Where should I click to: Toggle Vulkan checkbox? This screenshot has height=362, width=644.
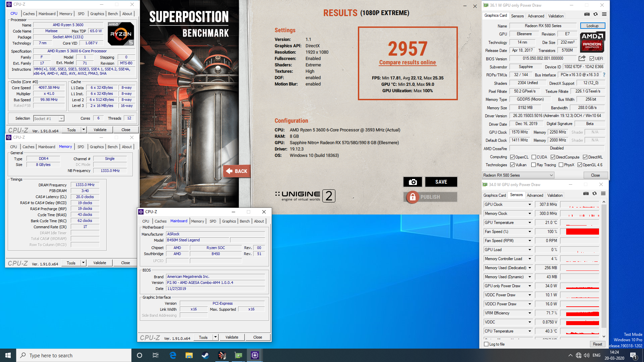pyautogui.click(x=512, y=165)
